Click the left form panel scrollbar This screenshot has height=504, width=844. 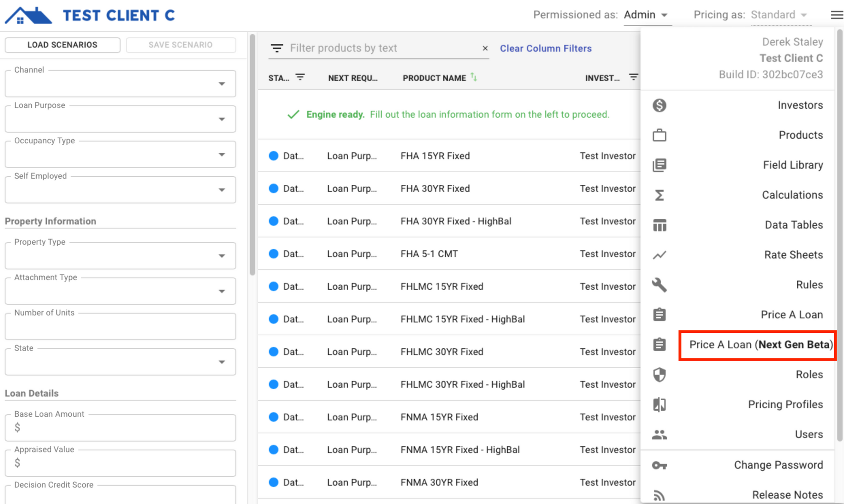(x=252, y=155)
